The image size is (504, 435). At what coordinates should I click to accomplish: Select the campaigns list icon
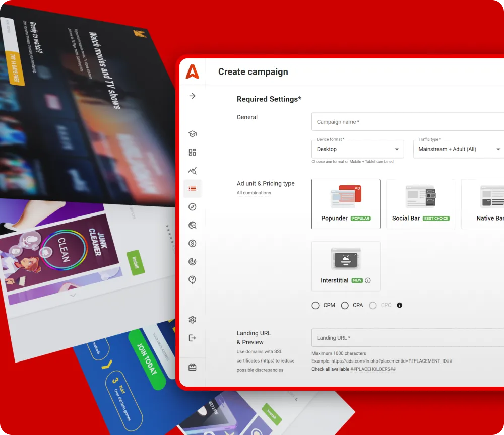tap(192, 189)
